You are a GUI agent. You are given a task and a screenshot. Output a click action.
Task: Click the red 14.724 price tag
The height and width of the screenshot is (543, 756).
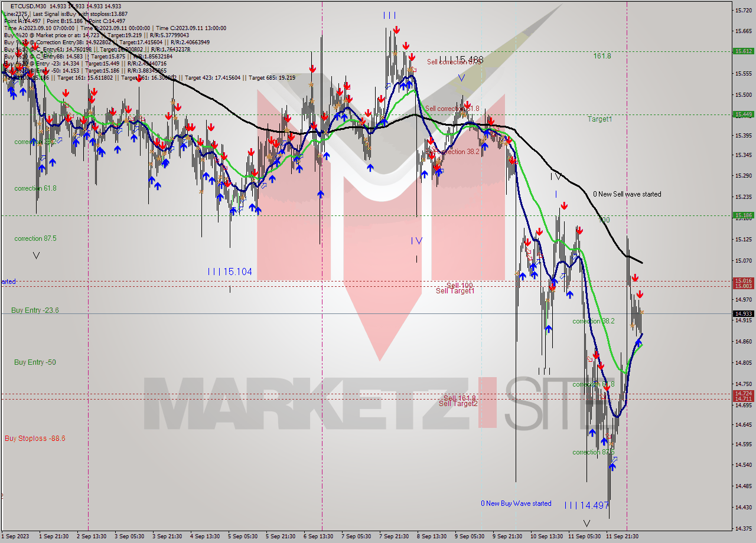tap(743, 394)
